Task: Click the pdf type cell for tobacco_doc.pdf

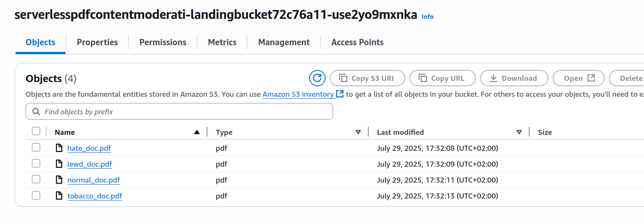Action: pyautogui.click(x=221, y=196)
